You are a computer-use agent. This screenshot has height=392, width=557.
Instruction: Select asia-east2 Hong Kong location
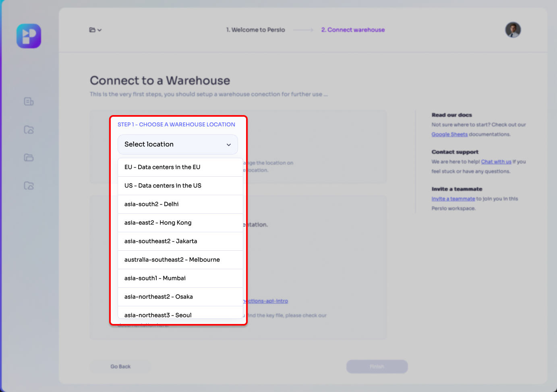(157, 223)
